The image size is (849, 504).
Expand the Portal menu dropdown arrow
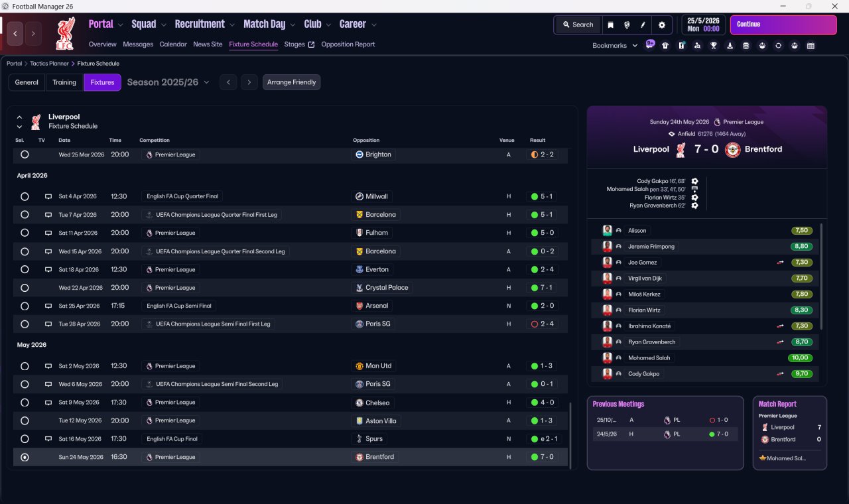click(x=120, y=25)
